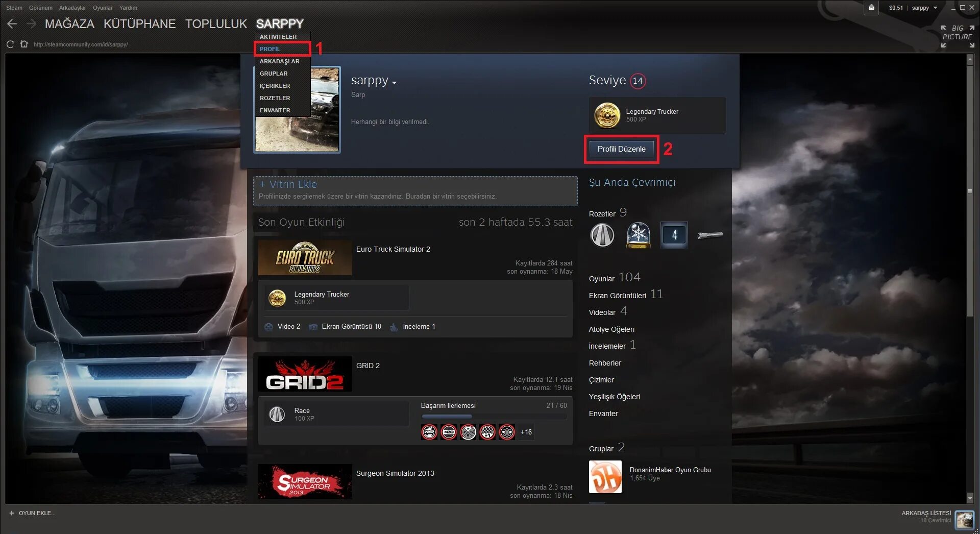Open the first GRID 2 achievement icon
Viewport: 980px width, 534px height.
429,432
